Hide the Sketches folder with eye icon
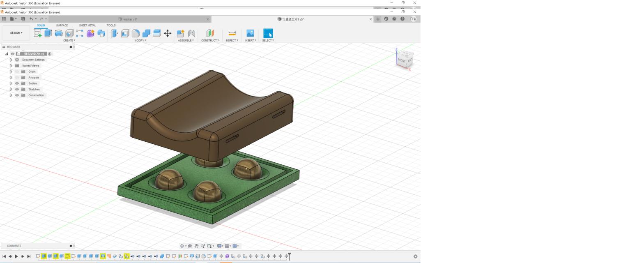 click(x=17, y=89)
